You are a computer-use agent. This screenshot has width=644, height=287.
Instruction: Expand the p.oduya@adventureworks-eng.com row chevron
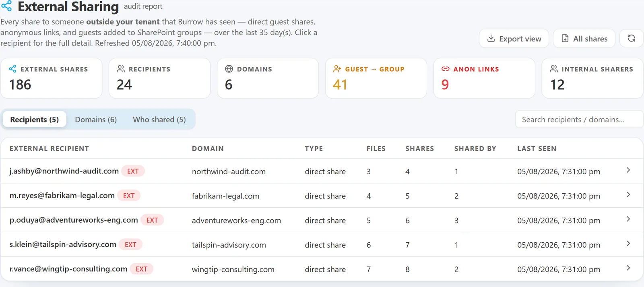(628, 219)
